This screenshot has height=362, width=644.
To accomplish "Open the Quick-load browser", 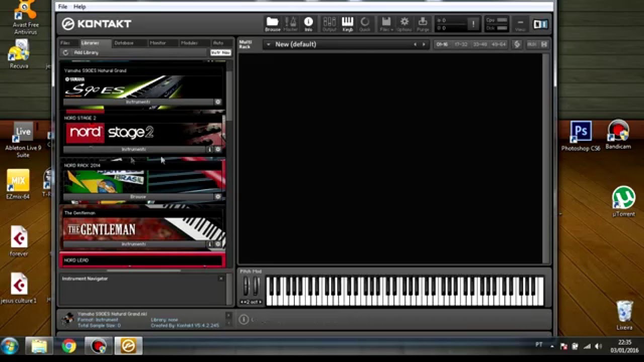I will click(x=365, y=24).
